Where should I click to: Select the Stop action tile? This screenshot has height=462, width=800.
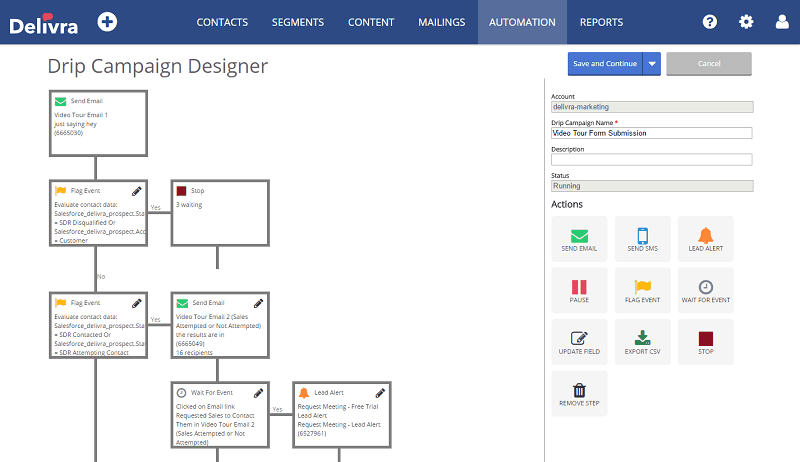[x=706, y=342]
